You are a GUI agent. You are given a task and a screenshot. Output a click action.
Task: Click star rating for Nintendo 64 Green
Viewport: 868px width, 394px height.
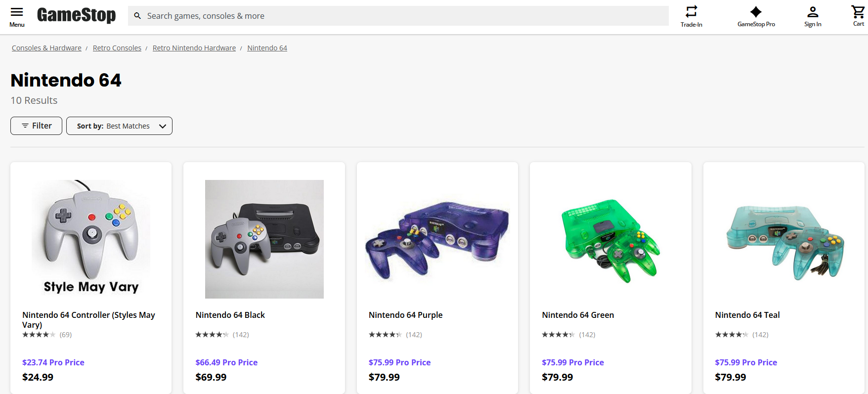[x=558, y=335]
